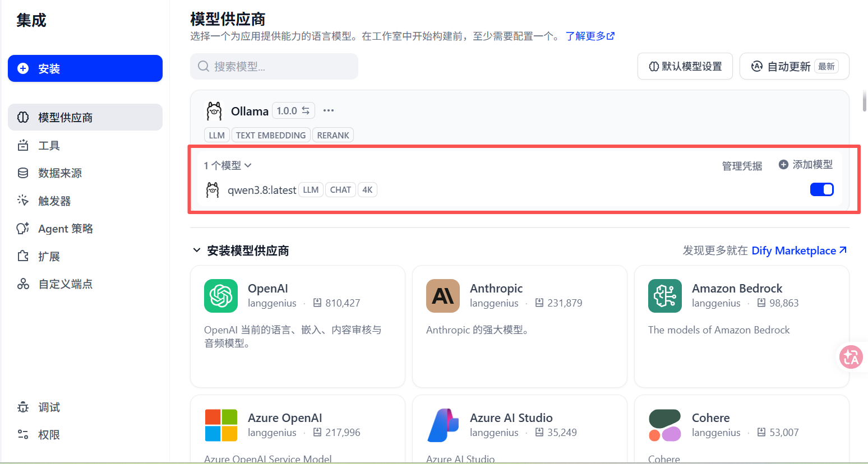
Task: Open the Dify Marketplace link
Action: tap(800, 250)
